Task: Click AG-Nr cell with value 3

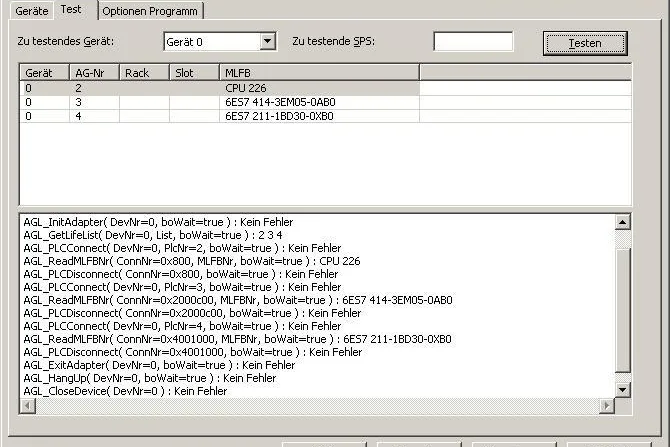Action: [94, 102]
